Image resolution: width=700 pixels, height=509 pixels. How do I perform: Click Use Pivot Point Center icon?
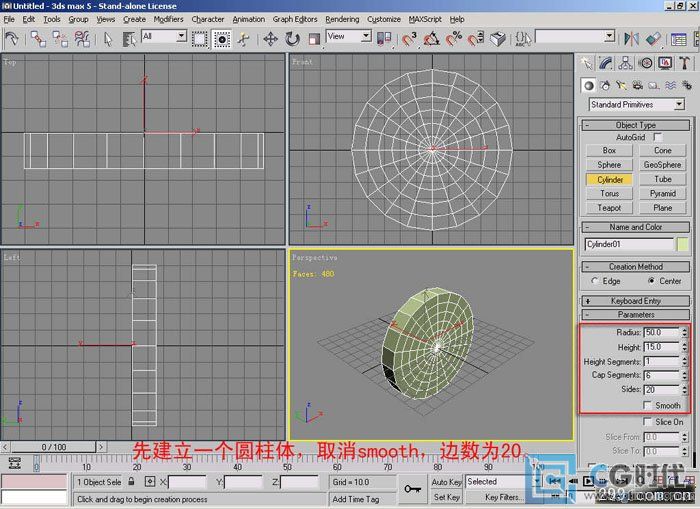coord(384,39)
